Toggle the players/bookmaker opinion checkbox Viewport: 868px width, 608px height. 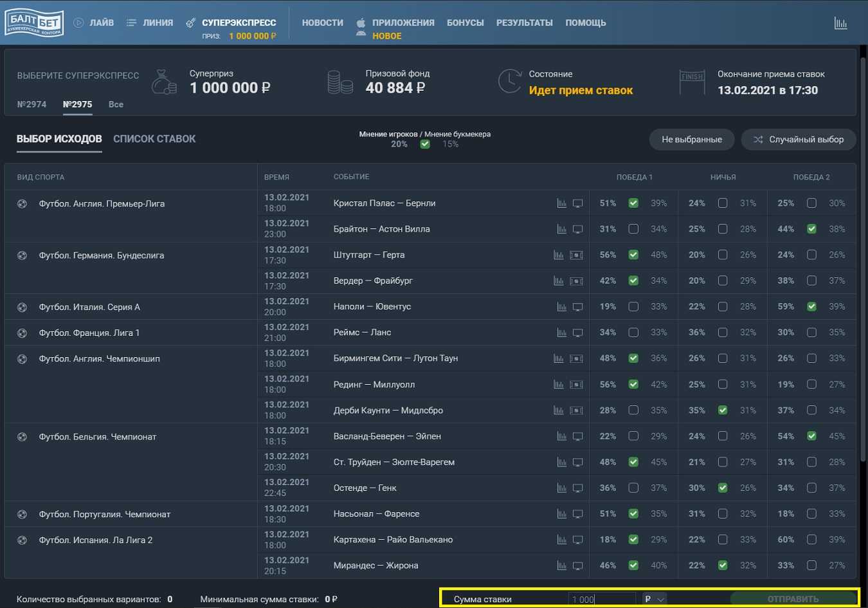[x=425, y=144]
